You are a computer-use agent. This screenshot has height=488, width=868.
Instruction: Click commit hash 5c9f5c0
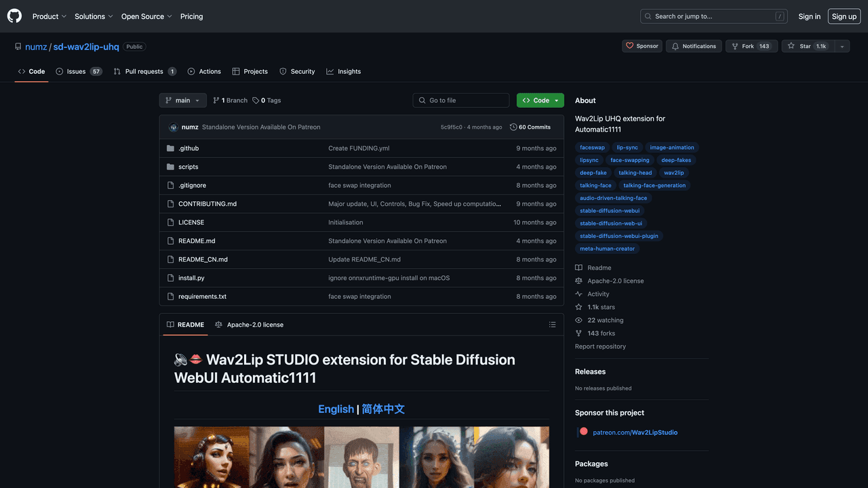coord(451,127)
